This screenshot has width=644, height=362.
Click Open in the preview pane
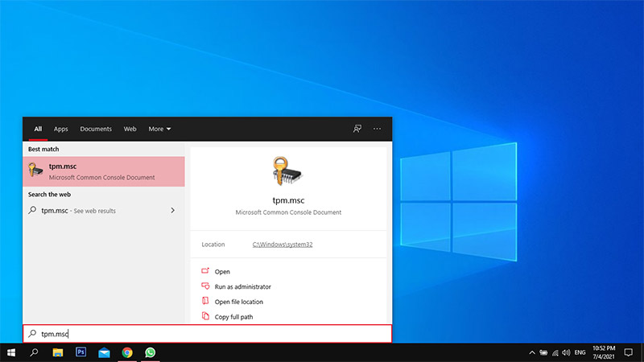point(222,272)
